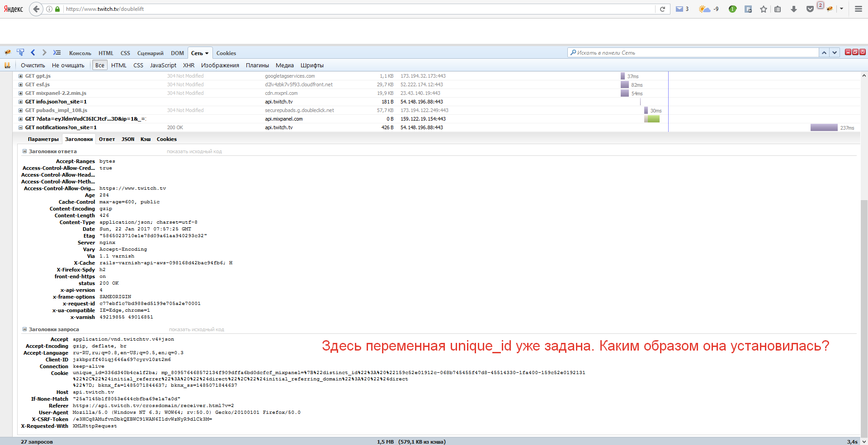Open the Параметры request tab
The width and height of the screenshot is (868, 445).
[43, 140]
